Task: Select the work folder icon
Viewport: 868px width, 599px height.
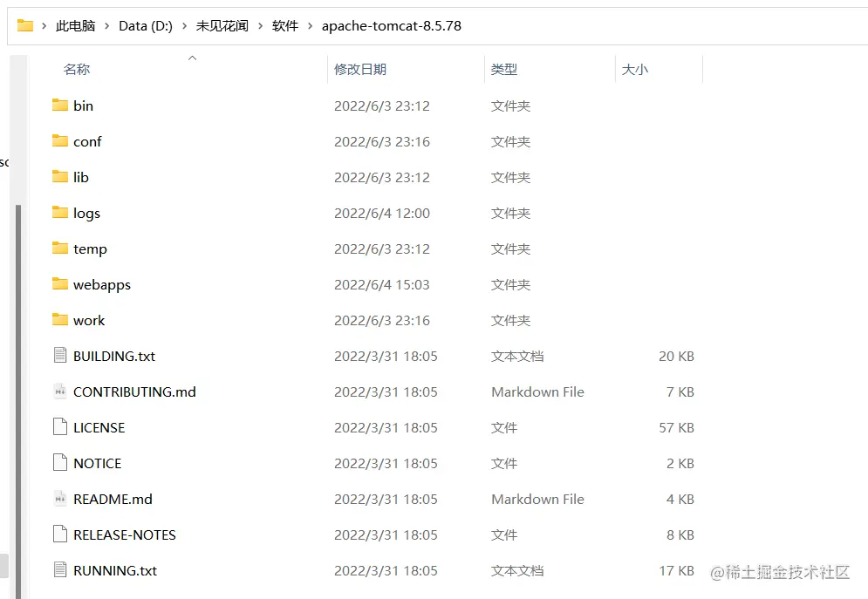Action: pos(60,320)
